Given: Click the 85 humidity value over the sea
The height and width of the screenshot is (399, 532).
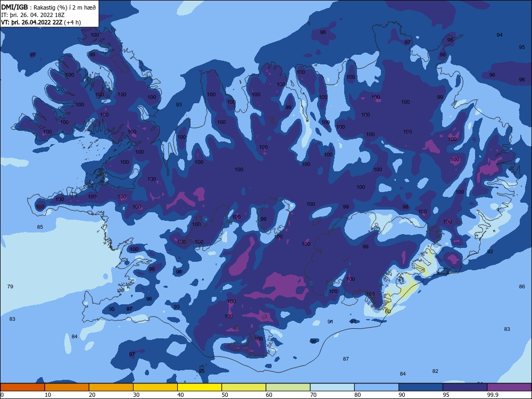Looking at the screenshot, I should 40,227.
